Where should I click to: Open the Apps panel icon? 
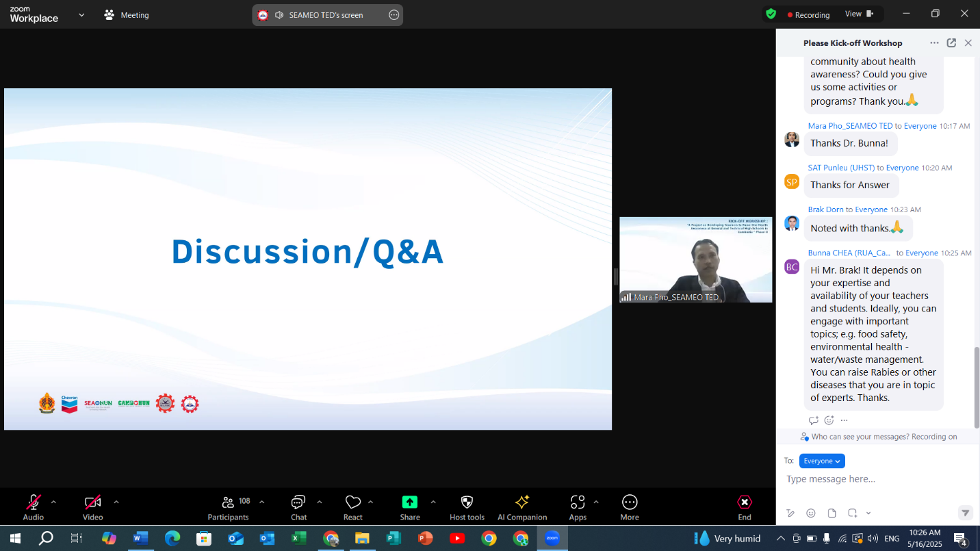(x=578, y=502)
